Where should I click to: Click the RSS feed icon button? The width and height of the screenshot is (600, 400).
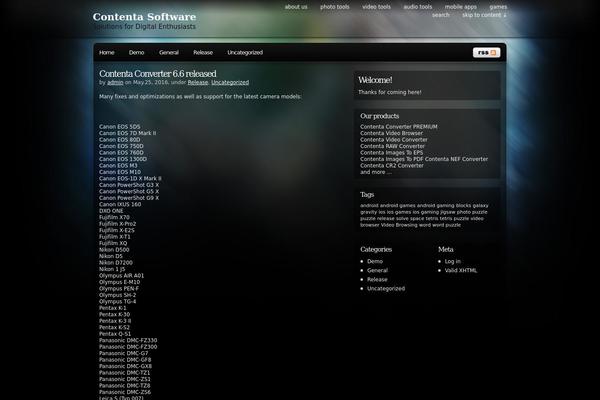coord(486,52)
